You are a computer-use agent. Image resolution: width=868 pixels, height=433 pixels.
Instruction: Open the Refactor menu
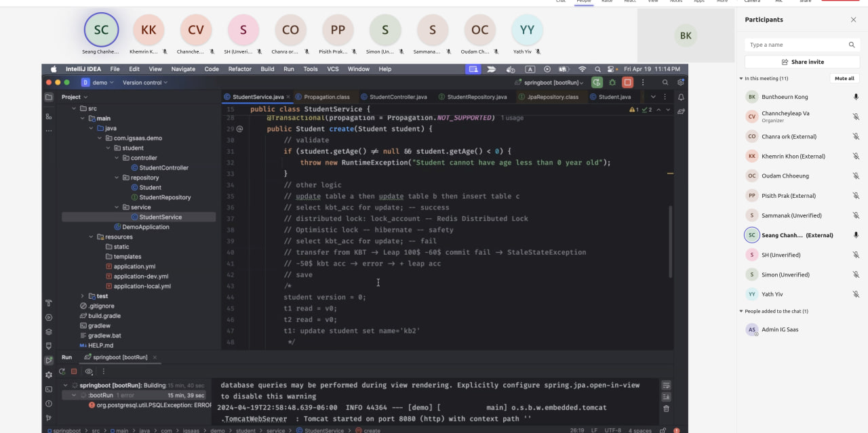point(239,69)
